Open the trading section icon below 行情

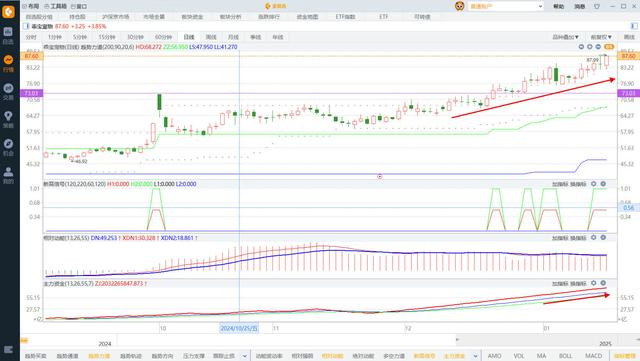pos(8,91)
